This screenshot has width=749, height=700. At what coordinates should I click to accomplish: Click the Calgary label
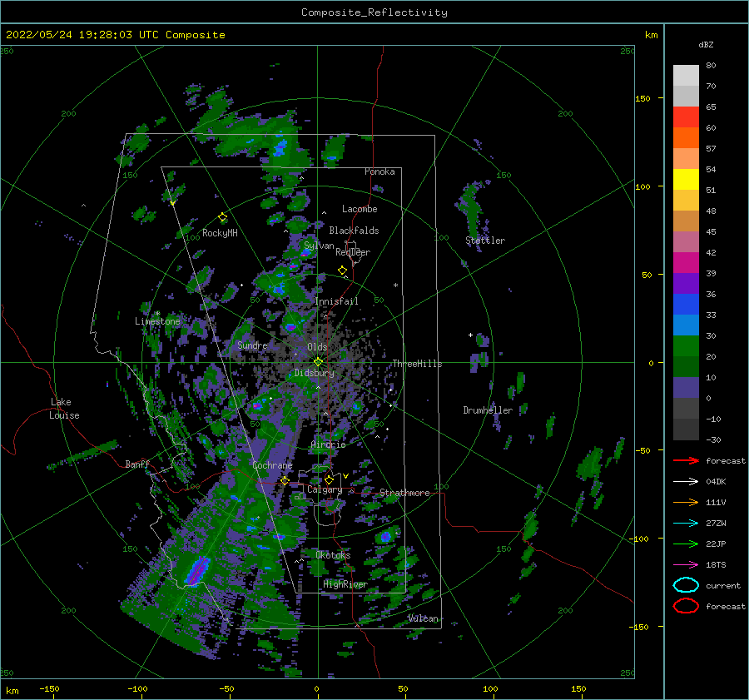coord(325,489)
